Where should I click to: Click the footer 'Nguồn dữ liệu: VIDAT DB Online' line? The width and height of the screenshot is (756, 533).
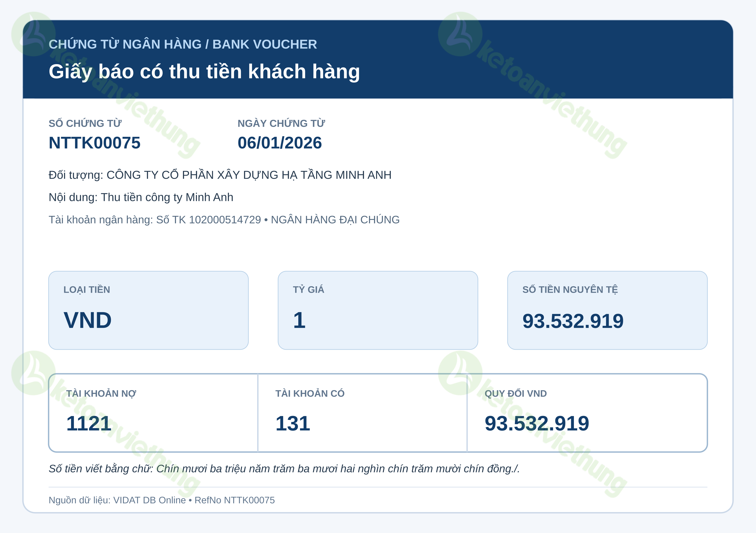[x=162, y=500]
